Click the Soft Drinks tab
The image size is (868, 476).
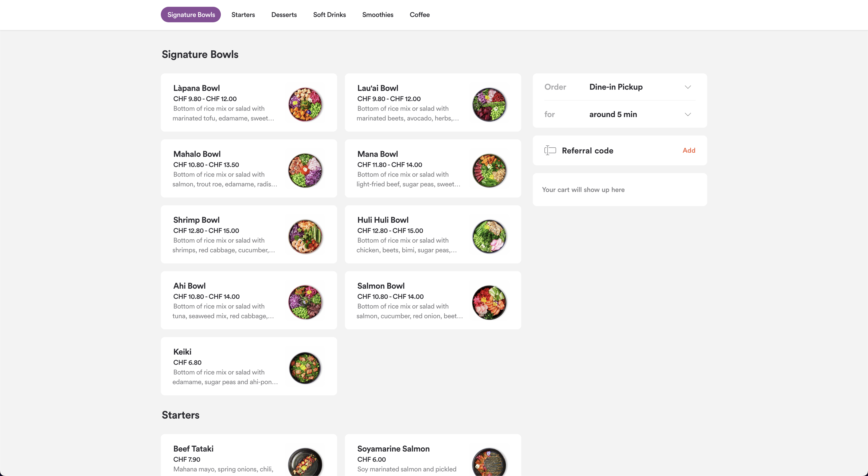pos(329,15)
